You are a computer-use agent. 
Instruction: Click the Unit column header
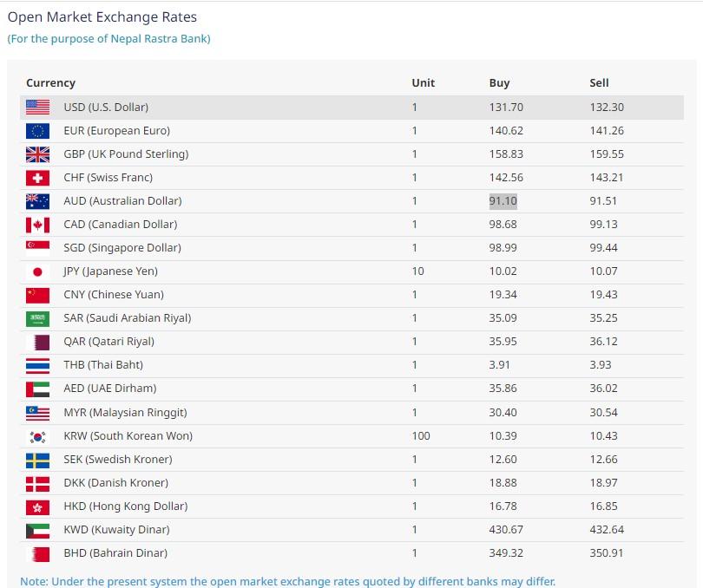[423, 83]
